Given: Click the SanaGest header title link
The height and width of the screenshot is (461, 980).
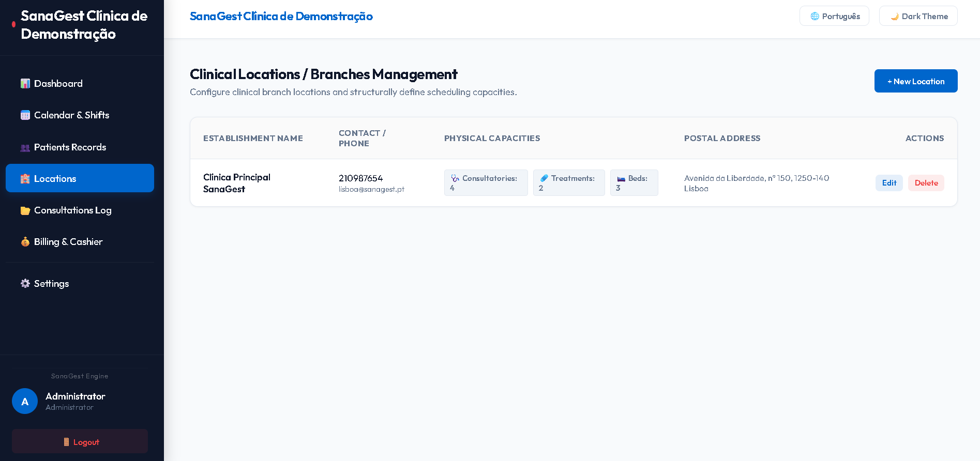Looking at the screenshot, I should pos(281,17).
